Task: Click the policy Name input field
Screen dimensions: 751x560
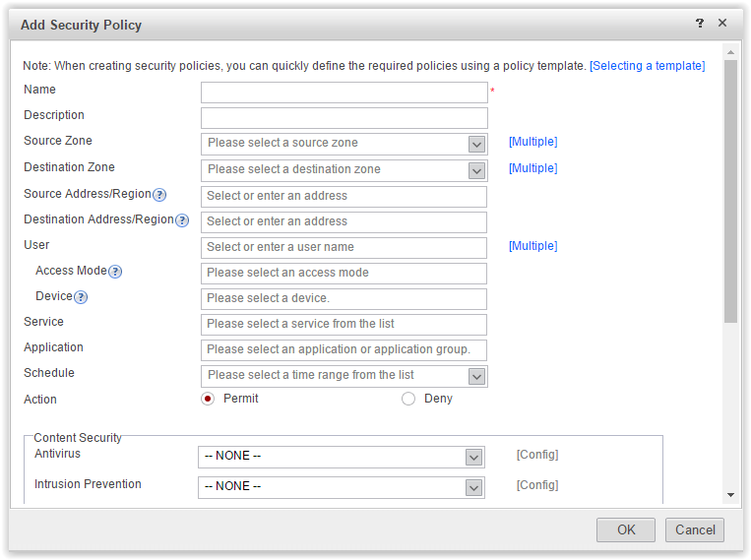Action: 344,93
